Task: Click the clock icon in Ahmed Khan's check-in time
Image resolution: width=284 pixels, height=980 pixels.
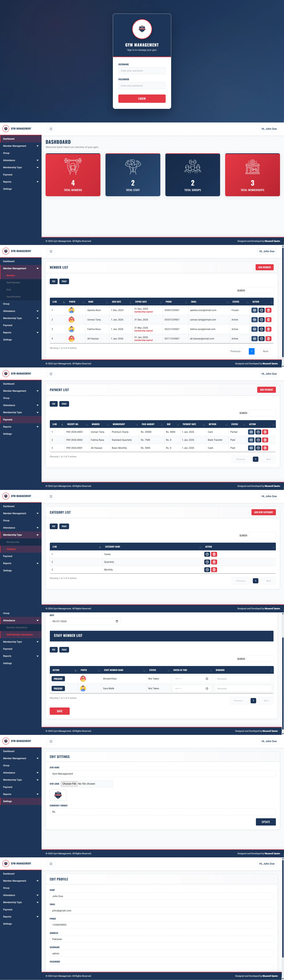Action: pos(207,679)
